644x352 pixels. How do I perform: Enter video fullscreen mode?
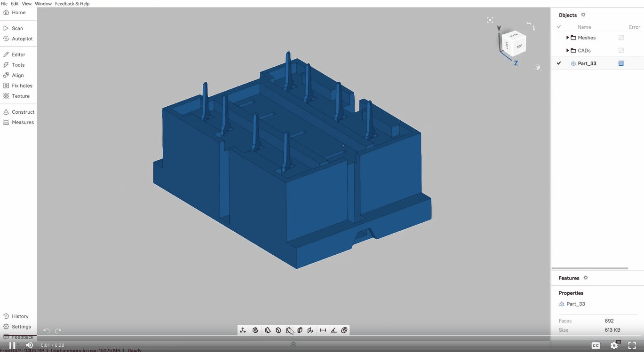click(x=632, y=345)
